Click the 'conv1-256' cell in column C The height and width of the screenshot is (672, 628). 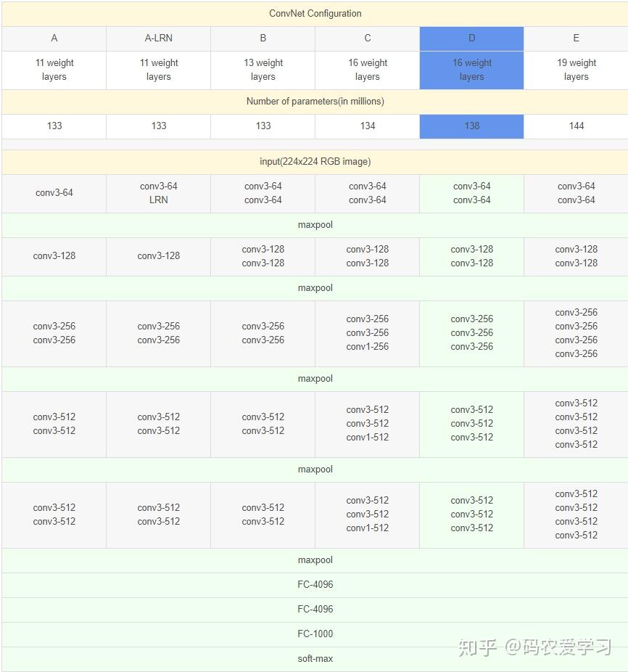[366, 346]
